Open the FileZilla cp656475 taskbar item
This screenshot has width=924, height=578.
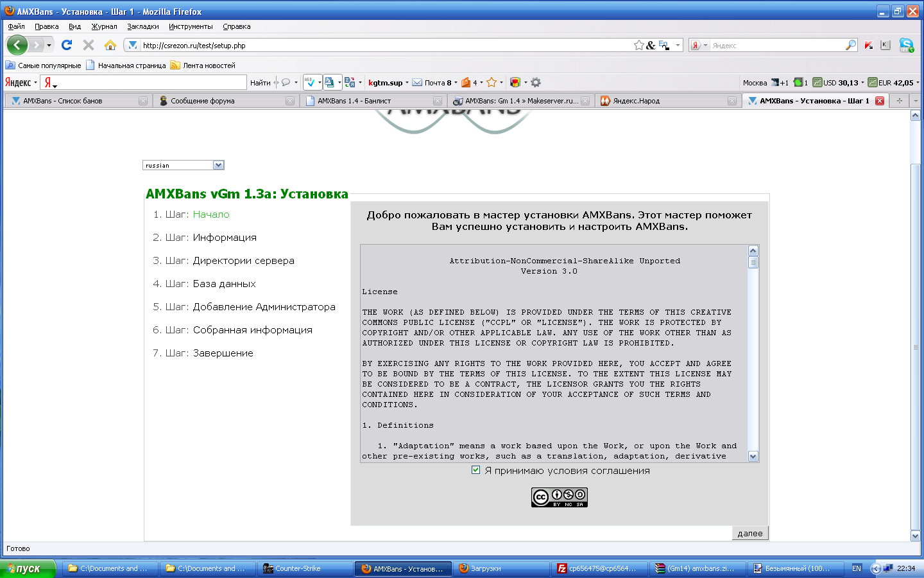click(600, 568)
